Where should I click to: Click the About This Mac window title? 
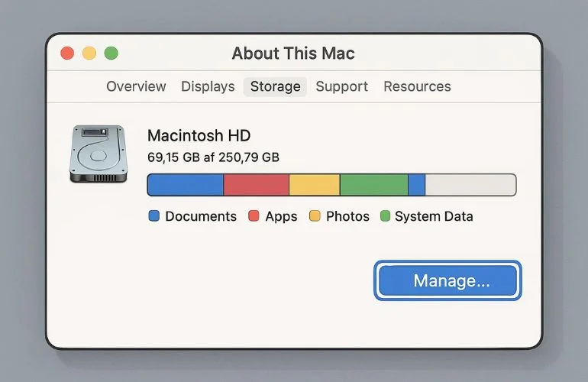click(293, 53)
